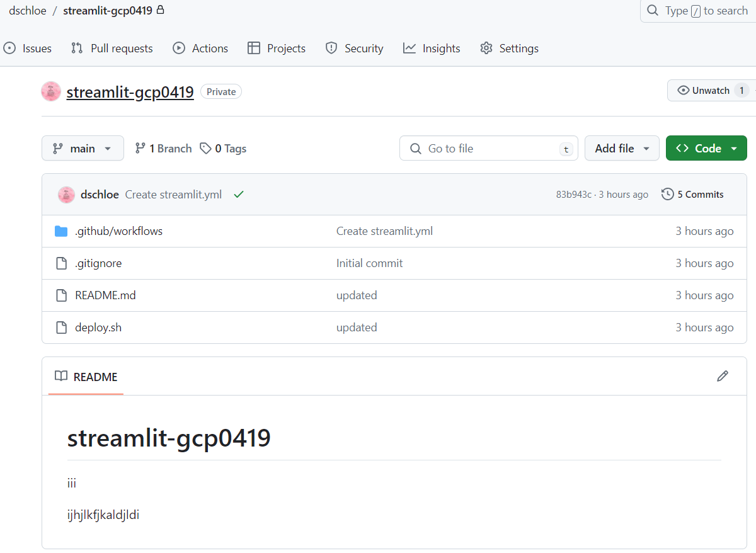756x553 pixels.
Task: Click the green check status icon
Action: pos(238,195)
